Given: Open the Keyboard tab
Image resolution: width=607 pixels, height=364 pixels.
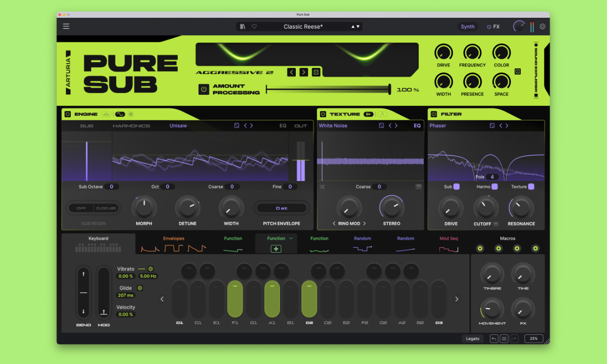Looking at the screenshot, I should [x=98, y=244].
